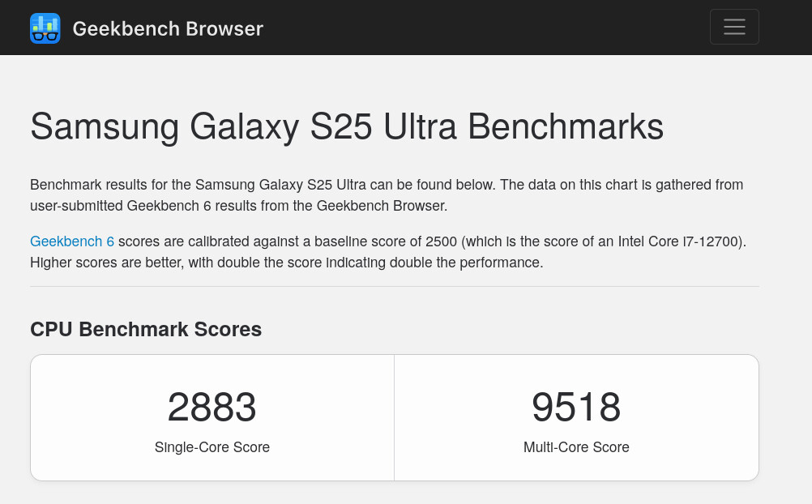Click the Multi-Core Score value 9518
This screenshot has width=812, height=504.
(x=576, y=407)
